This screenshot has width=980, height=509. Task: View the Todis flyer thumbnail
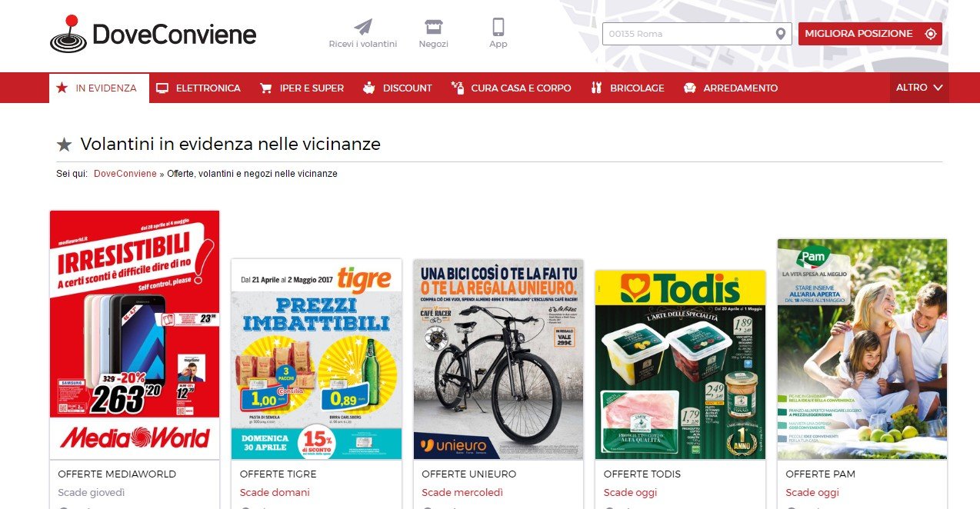pos(681,364)
